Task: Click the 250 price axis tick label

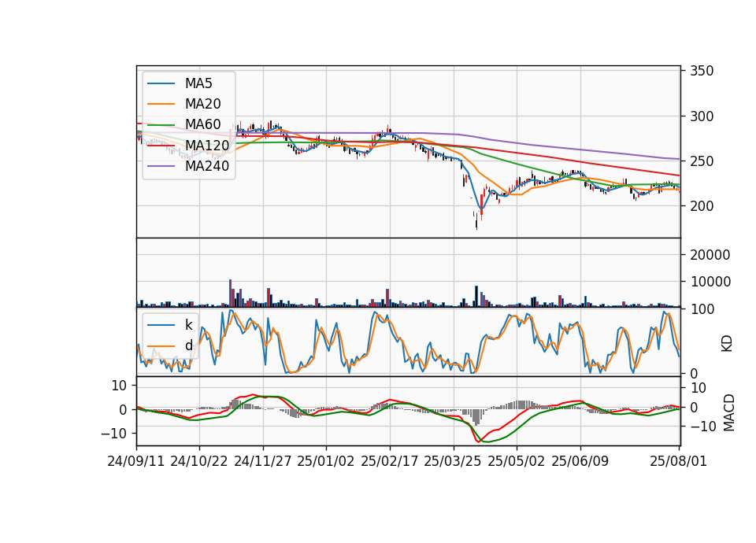Action: pyautogui.click(x=702, y=161)
